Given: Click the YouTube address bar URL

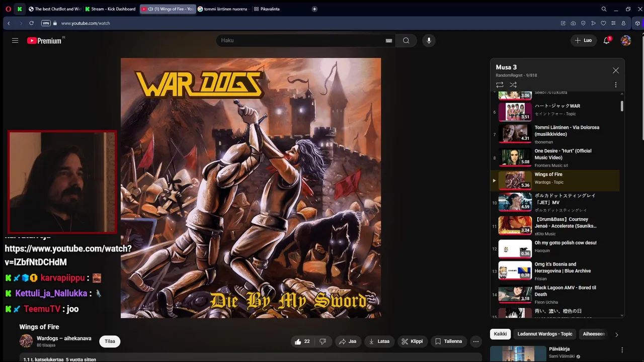Looking at the screenshot, I should tap(86, 23).
